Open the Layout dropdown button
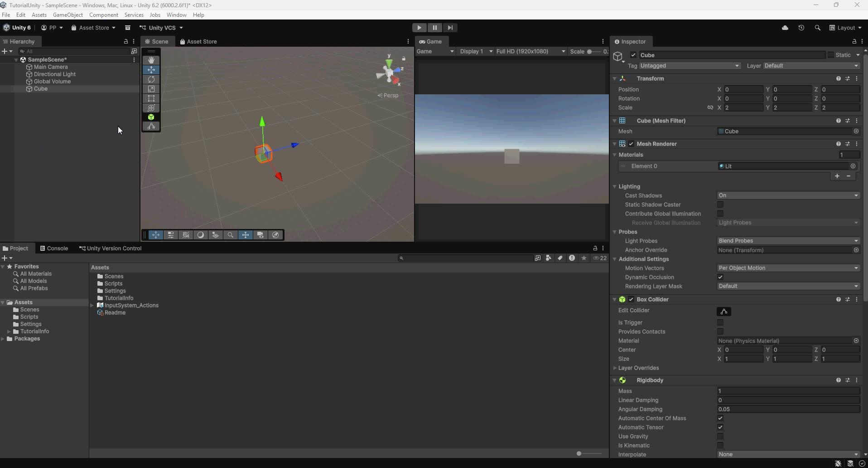The image size is (868, 468). pos(845,28)
